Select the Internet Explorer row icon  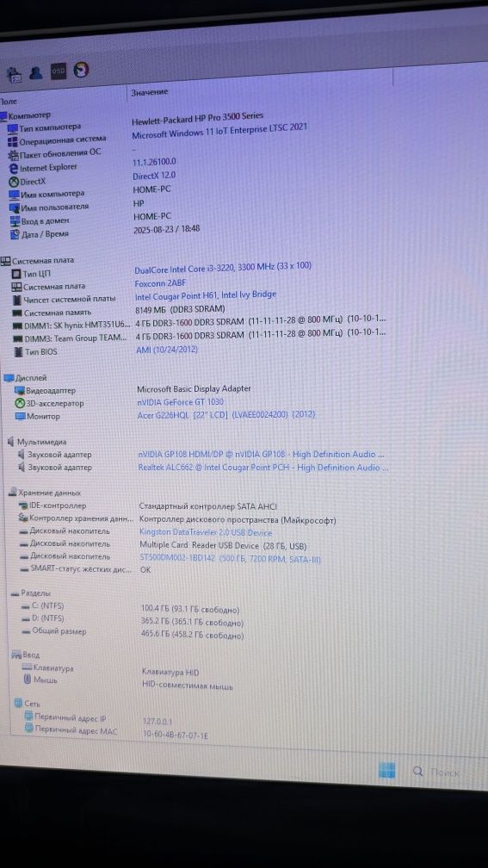14,168
